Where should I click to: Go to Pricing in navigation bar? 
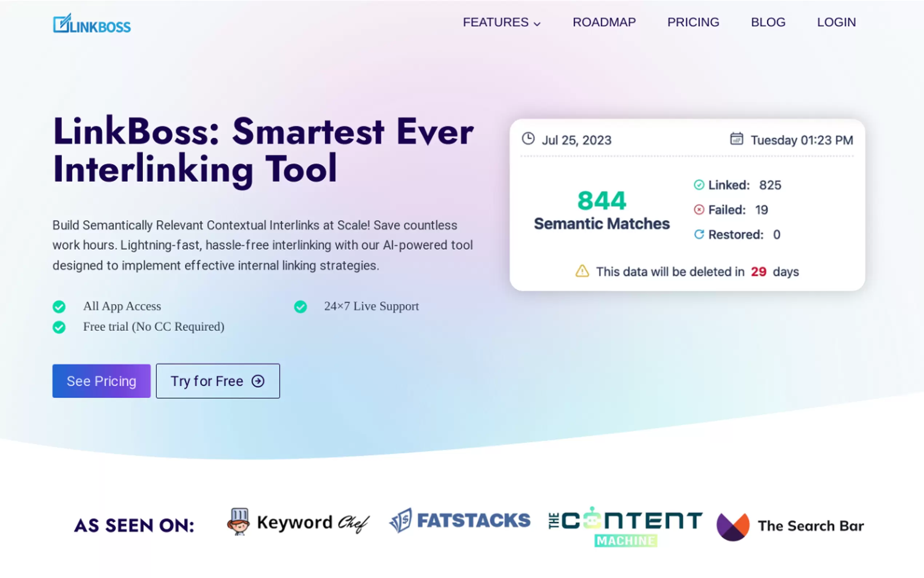(693, 22)
